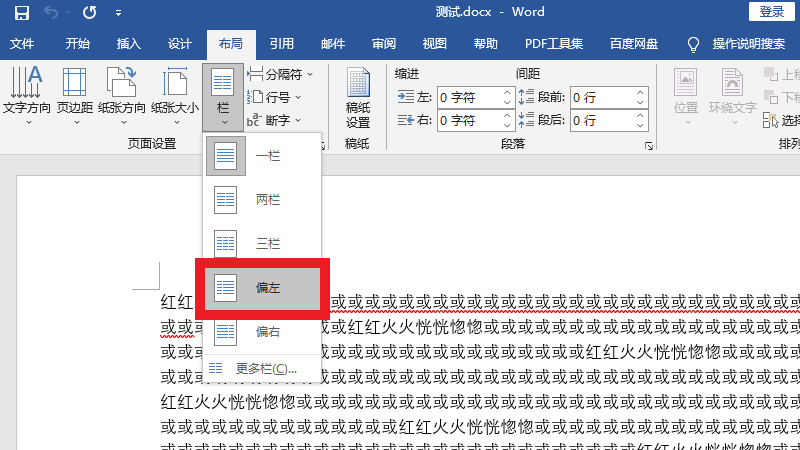Expand the 断字 hyphenation dropdown
This screenshot has width=800, height=450.
click(275, 120)
